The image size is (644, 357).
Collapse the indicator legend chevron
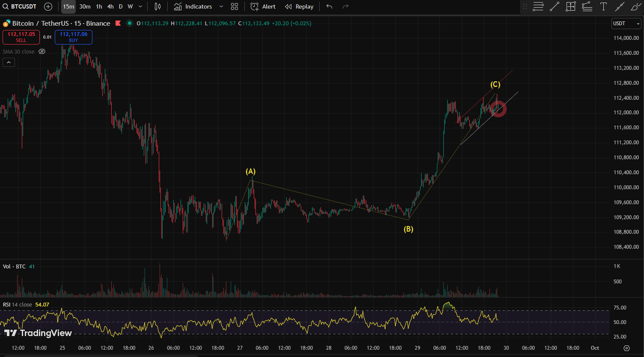pos(9,62)
